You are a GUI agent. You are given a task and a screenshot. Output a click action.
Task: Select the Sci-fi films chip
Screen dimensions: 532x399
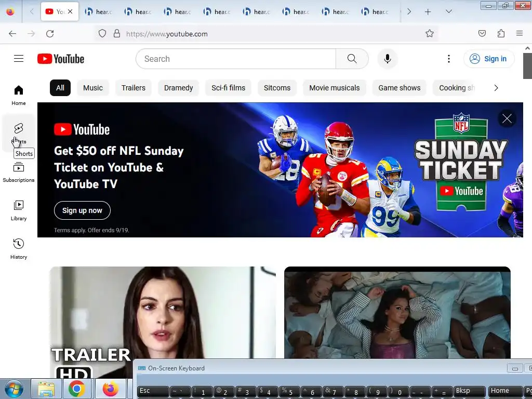click(x=229, y=88)
